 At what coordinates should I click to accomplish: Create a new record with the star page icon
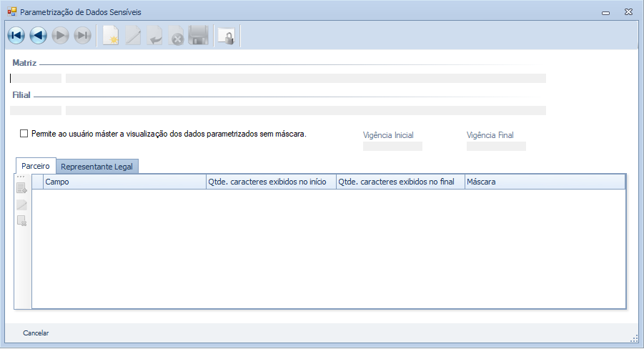pyautogui.click(x=111, y=35)
